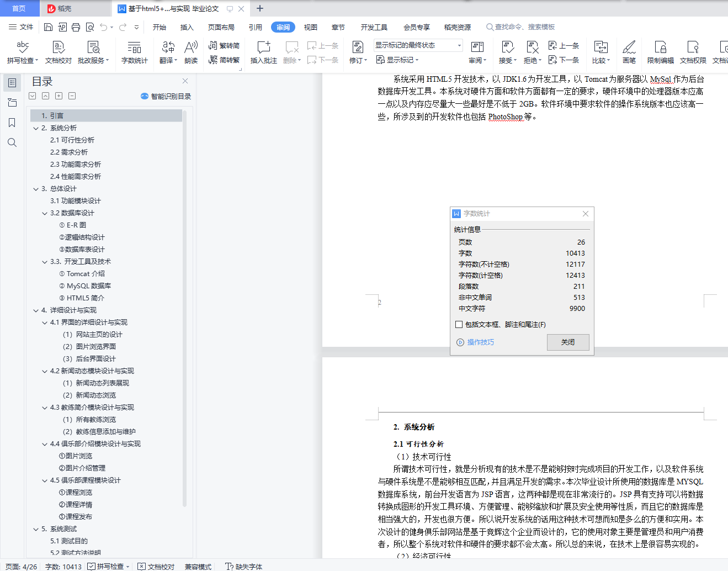Click the magnifier search icon in the left sidebar

click(x=12, y=142)
